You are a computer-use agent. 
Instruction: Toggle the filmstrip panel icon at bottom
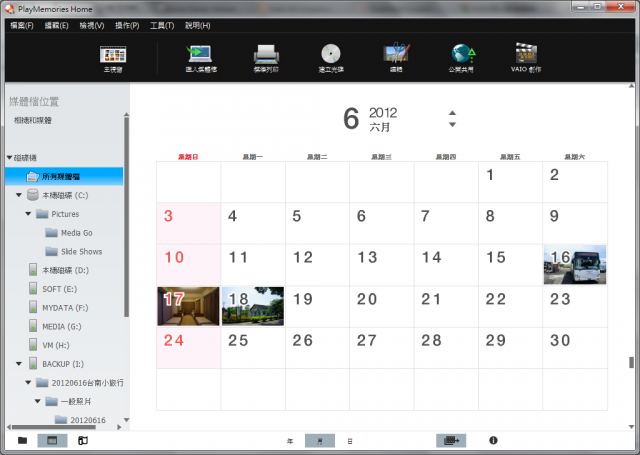pyautogui.click(x=451, y=440)
